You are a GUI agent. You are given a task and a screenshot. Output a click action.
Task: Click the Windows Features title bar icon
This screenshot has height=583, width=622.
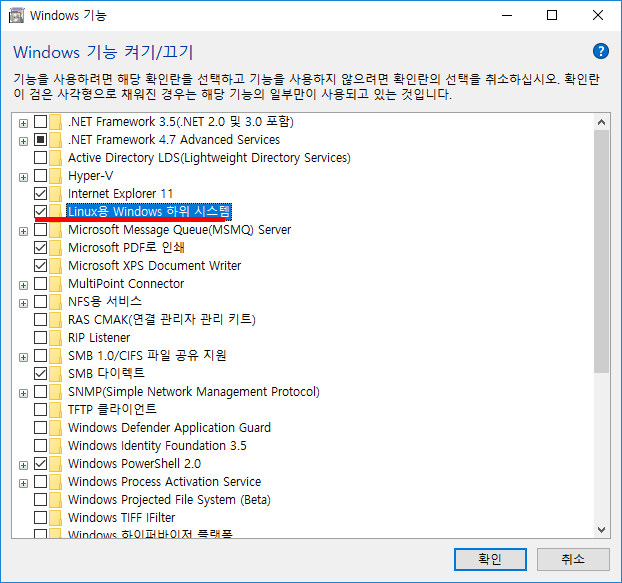(x=16, y=15)
